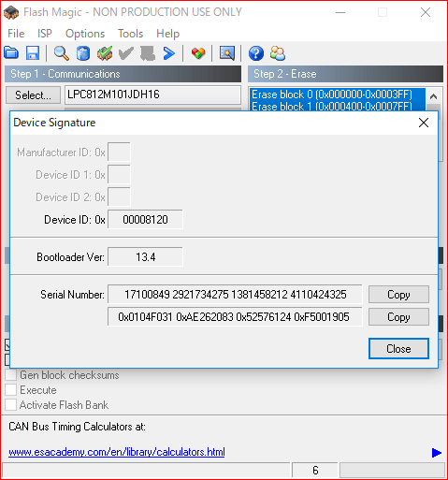
Task: Copy the decimal serial number
Action: [398, 294]
